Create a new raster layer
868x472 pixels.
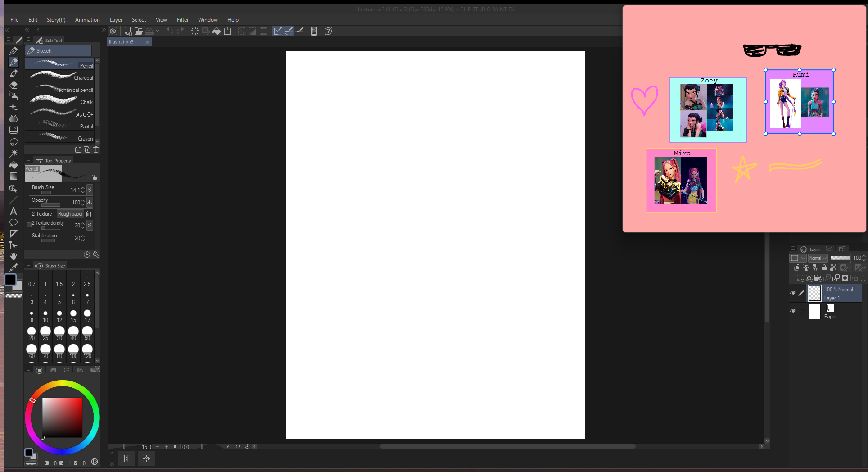[x=800, y=278]
